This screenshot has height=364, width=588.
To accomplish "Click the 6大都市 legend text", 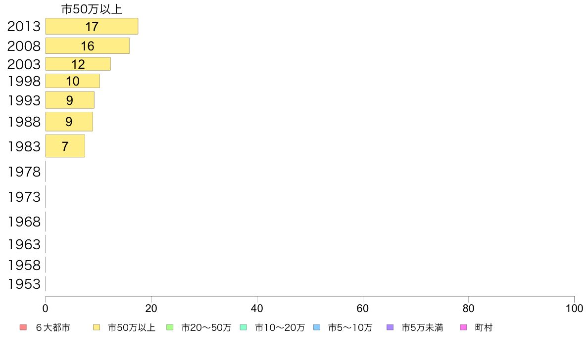I will coord(53,327).
